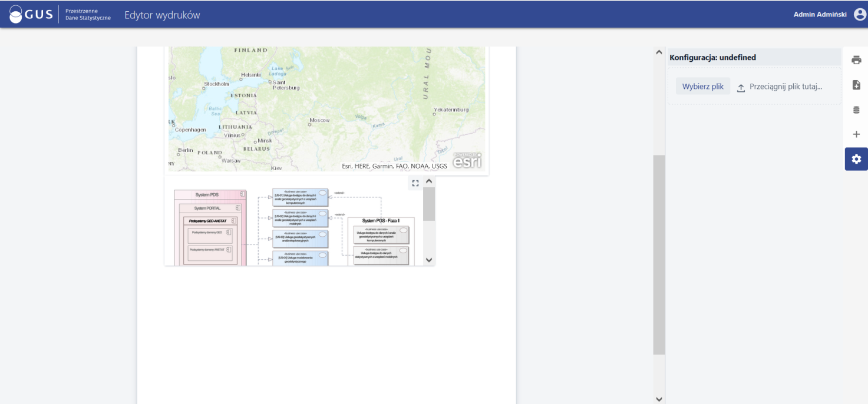This screenshot has height=404, width=868.
Task: Click the page scrollbar down arrow
Action: tap(659, 399)
